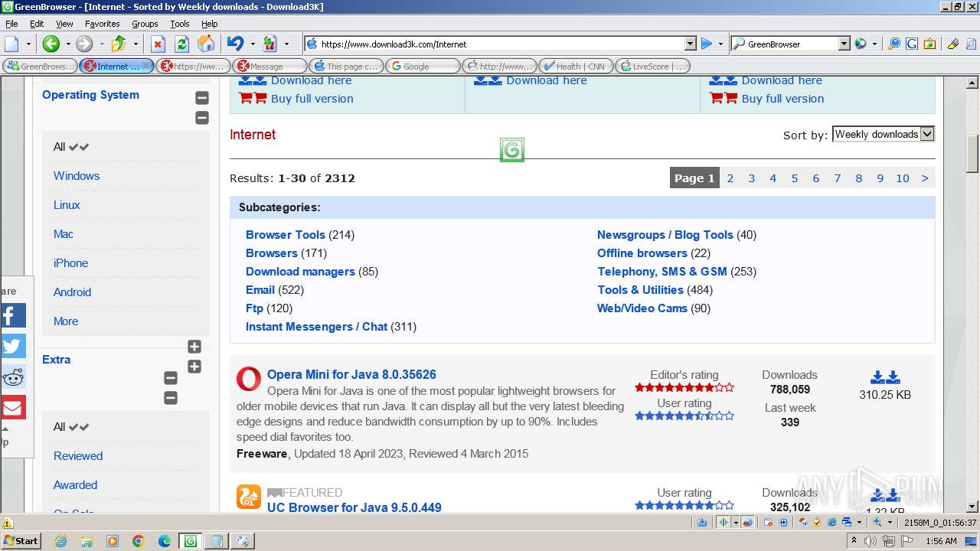Open the Browser Tools subcategory link
Screen dimensions: 980x551
[286, 235]
